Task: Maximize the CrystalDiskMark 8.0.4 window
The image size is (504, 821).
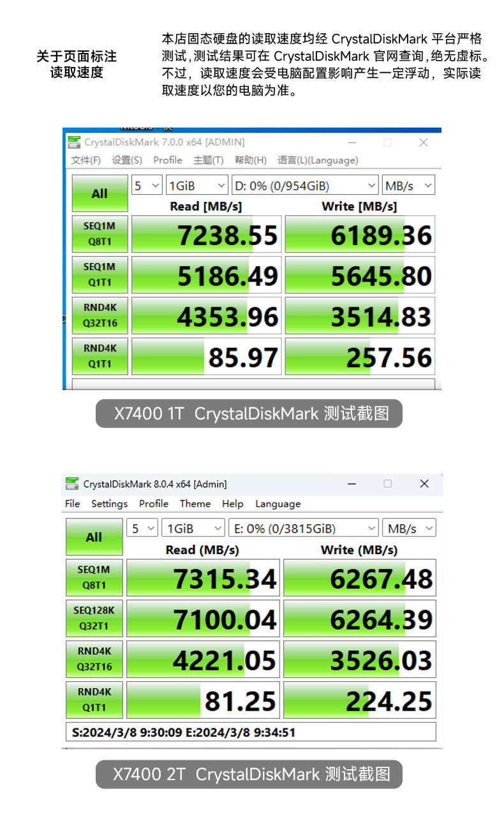Action: pos(387,484)
